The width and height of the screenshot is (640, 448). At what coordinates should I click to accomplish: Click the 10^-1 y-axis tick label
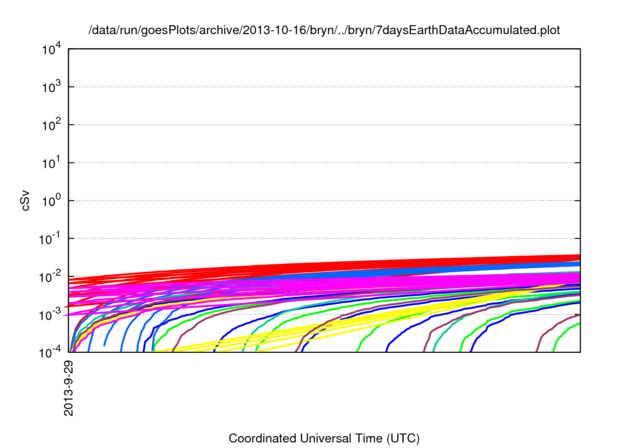pyautogui.click(x=50, y=239)
